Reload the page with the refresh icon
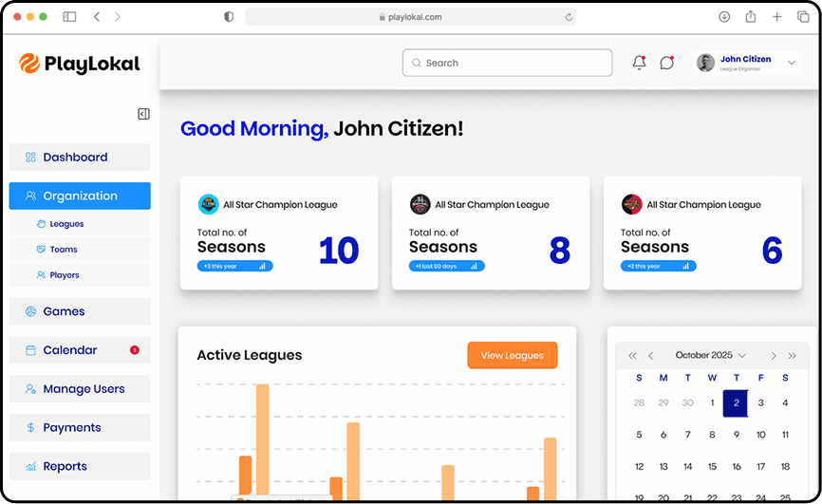The image size is (822, 504). click(569, 17)
